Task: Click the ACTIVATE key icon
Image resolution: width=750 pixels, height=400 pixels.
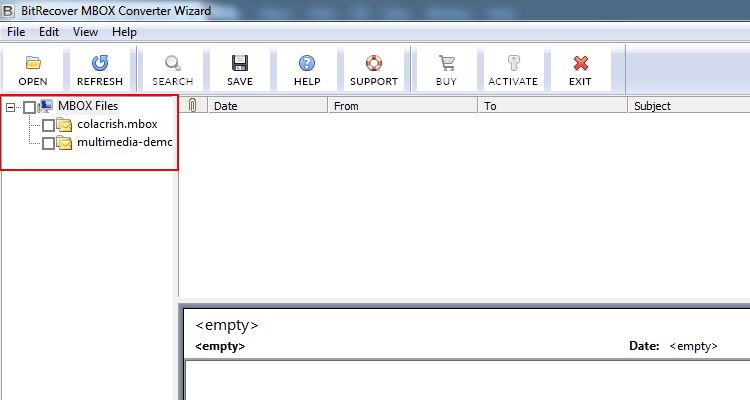Action: tap(513, 63)
